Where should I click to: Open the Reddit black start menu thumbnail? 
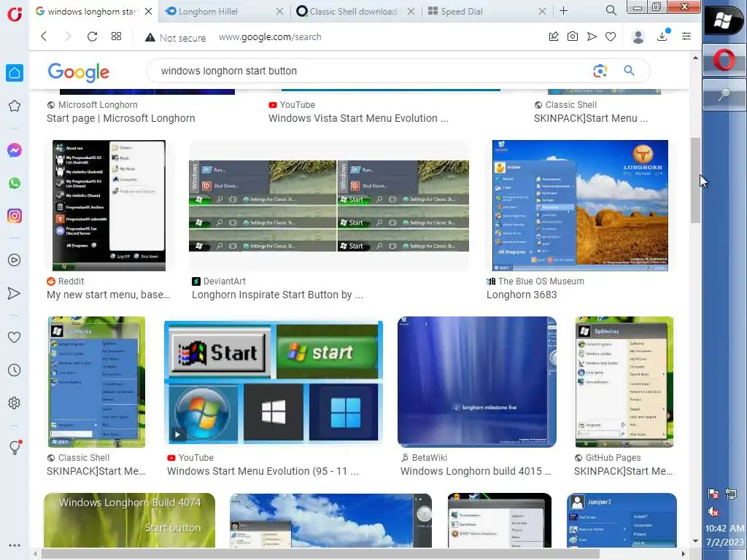coord(109,205)
